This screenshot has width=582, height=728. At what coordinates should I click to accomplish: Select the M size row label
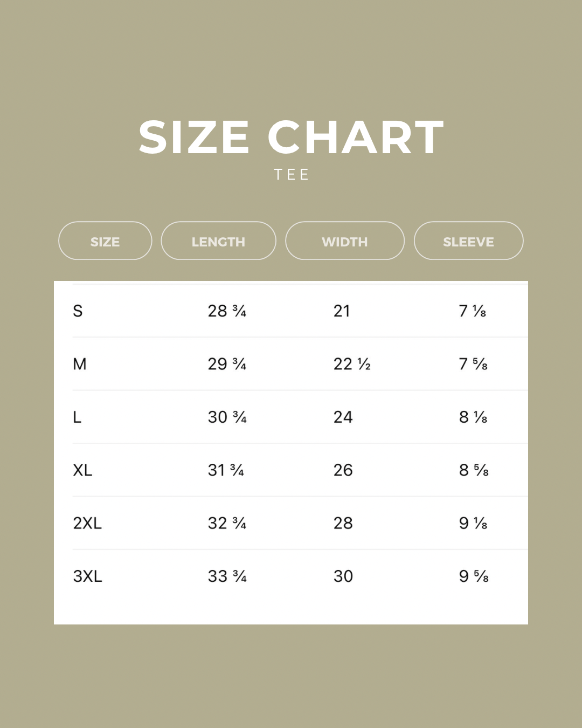80,365
